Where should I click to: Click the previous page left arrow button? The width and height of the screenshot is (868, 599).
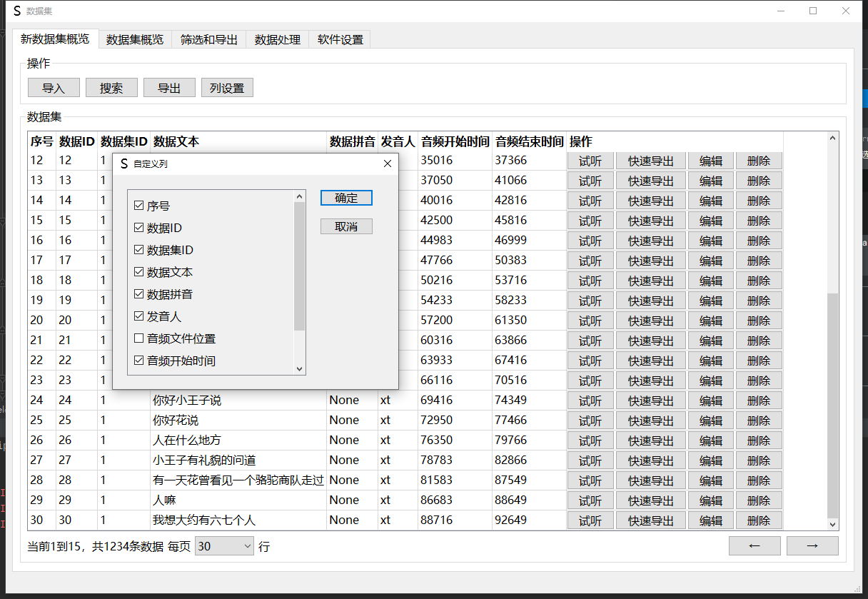tap(755, 546)
